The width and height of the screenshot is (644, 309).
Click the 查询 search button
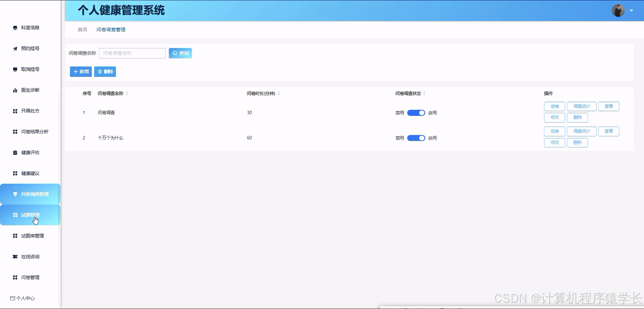(x=180, y=53)
